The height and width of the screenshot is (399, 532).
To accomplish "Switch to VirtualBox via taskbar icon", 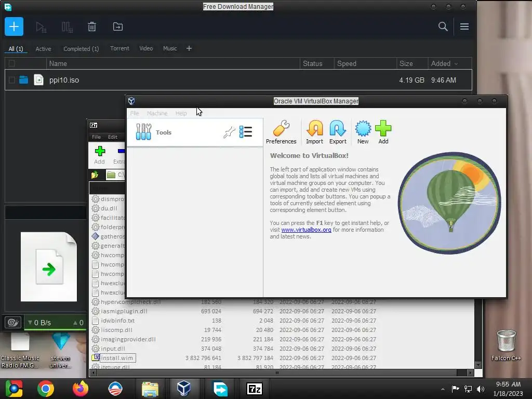I will coord(184,389).
